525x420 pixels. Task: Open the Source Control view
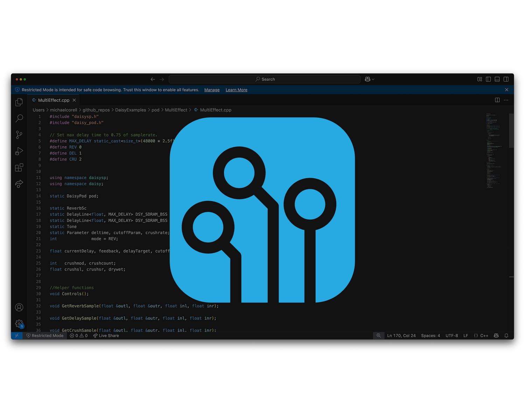coord(19,135)
